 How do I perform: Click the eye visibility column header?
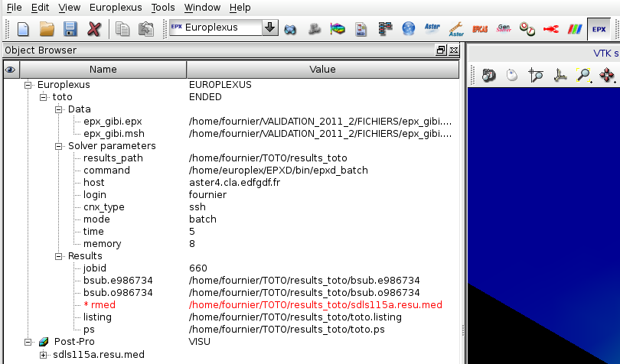pos(10,70)
